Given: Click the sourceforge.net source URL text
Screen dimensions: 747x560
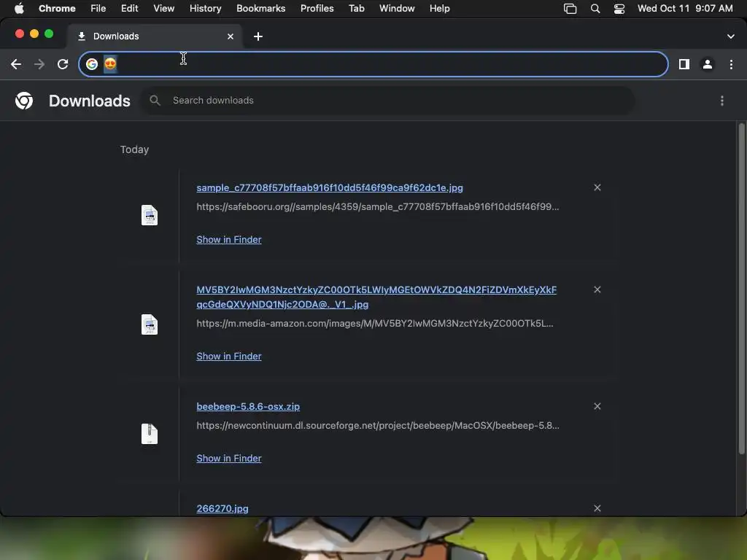Looking at the screenshot, I should [x=378, y=425].
